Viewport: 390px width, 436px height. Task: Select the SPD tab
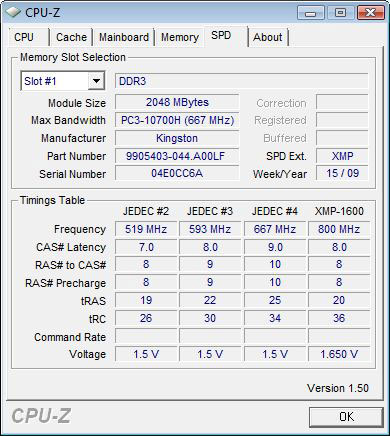226,36
